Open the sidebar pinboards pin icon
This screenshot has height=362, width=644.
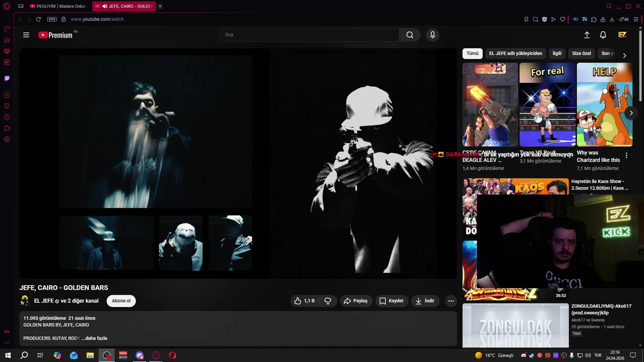(7, 106)
